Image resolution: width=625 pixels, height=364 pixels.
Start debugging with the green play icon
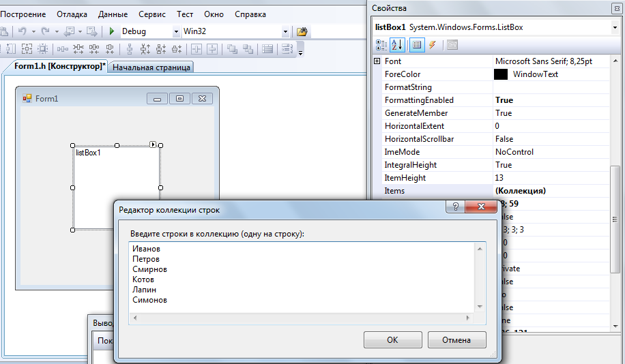[112, 31]
